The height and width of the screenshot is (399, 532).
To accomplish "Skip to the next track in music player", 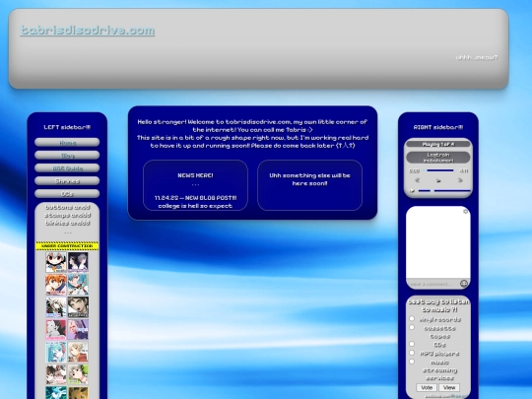I will pos(460,180).
